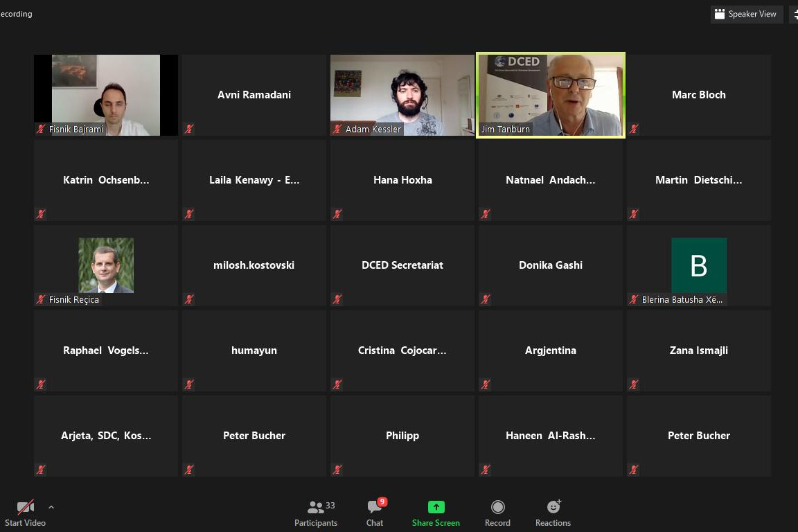798x532 pixels.
Task: Select Fisnik Bajrami's video tile
Action: [x=105, y=95]
